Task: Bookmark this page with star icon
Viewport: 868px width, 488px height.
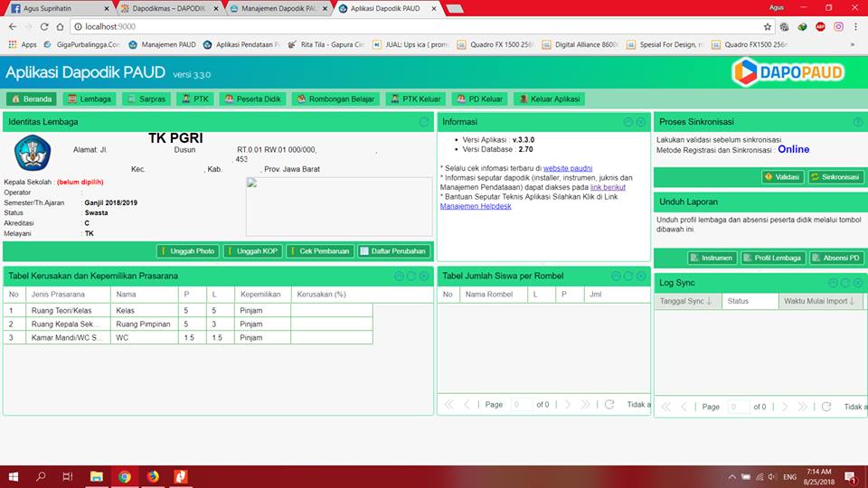Action: tap(768, 26)
